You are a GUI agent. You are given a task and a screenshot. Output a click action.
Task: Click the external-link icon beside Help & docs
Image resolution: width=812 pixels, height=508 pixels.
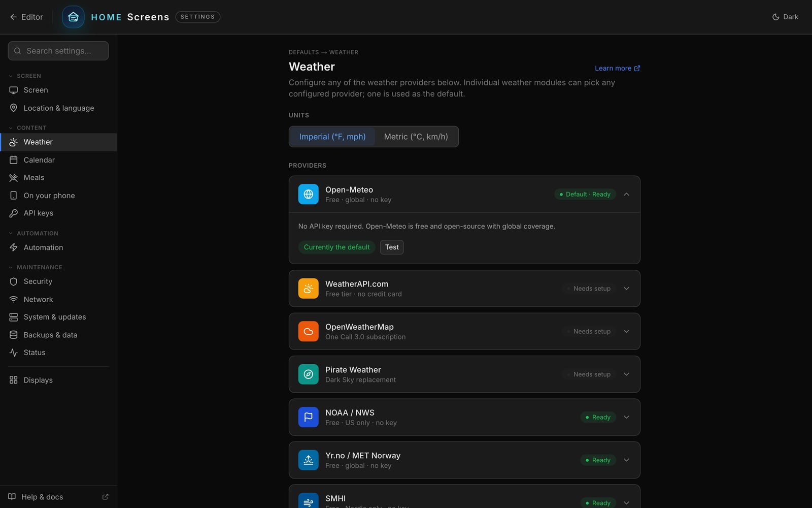(x=106, y=497)
